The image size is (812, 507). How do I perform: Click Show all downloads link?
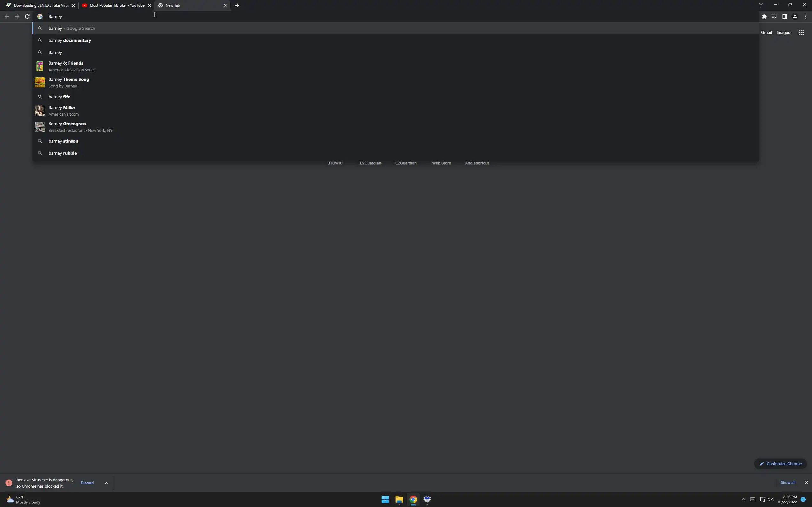788,483
